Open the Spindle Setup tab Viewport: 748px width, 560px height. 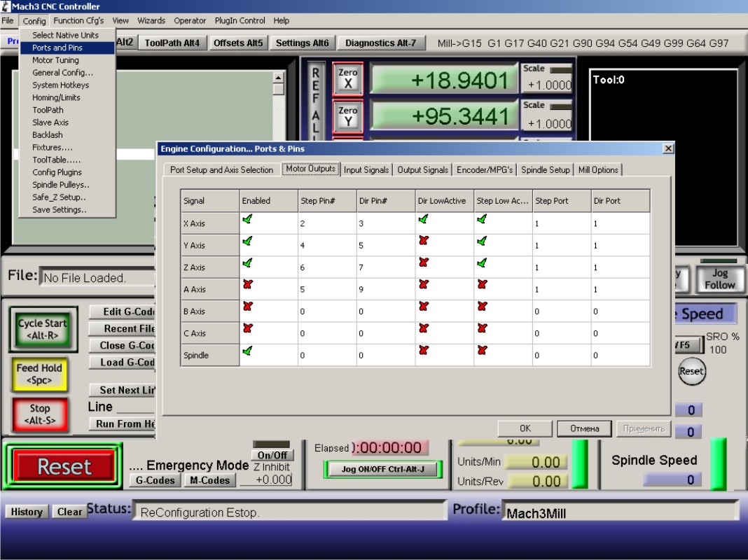(x=545, y=170)
